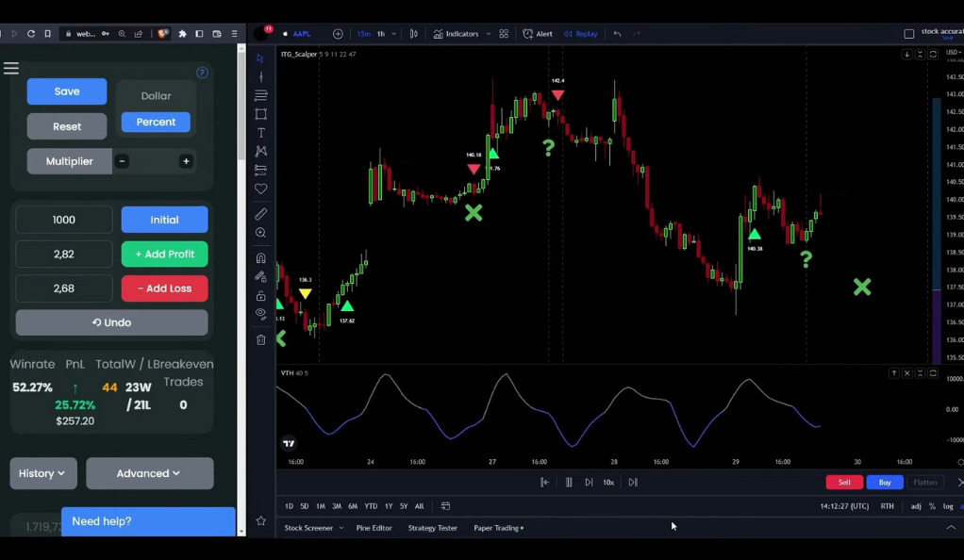This screenshot has height=560, width=964.
Task: Switch to the 15m timeframe
Action: tap(364, 34)
